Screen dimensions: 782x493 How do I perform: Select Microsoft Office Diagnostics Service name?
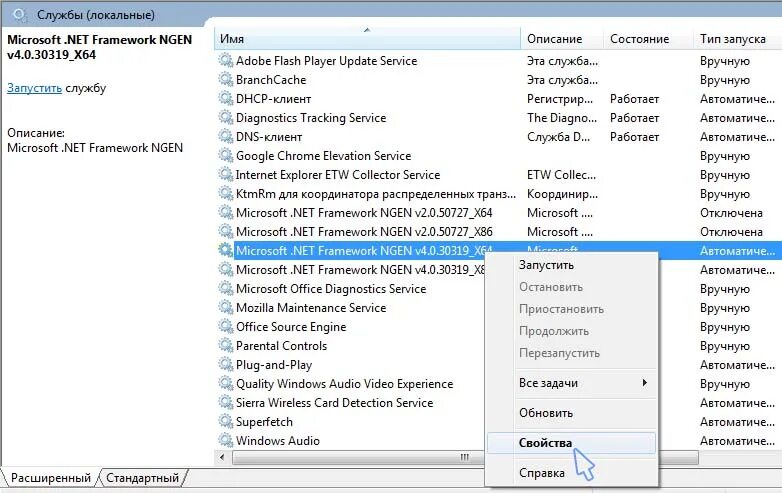331,289
